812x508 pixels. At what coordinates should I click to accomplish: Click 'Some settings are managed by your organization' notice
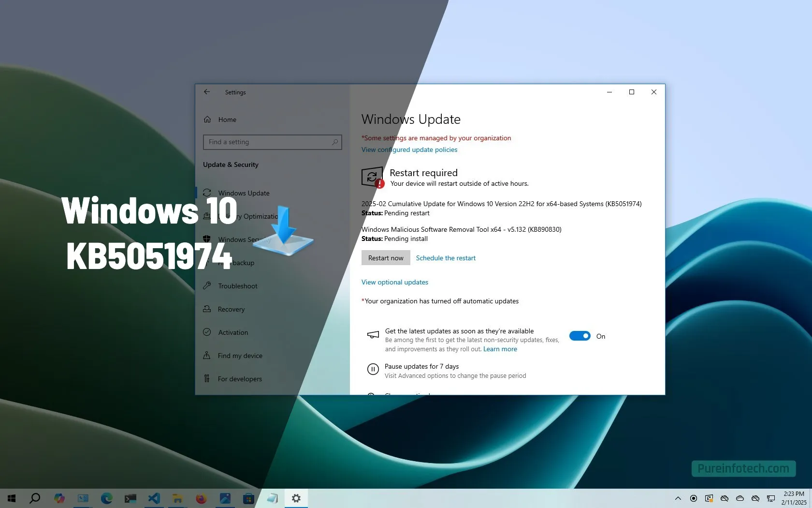pos(436,138)
